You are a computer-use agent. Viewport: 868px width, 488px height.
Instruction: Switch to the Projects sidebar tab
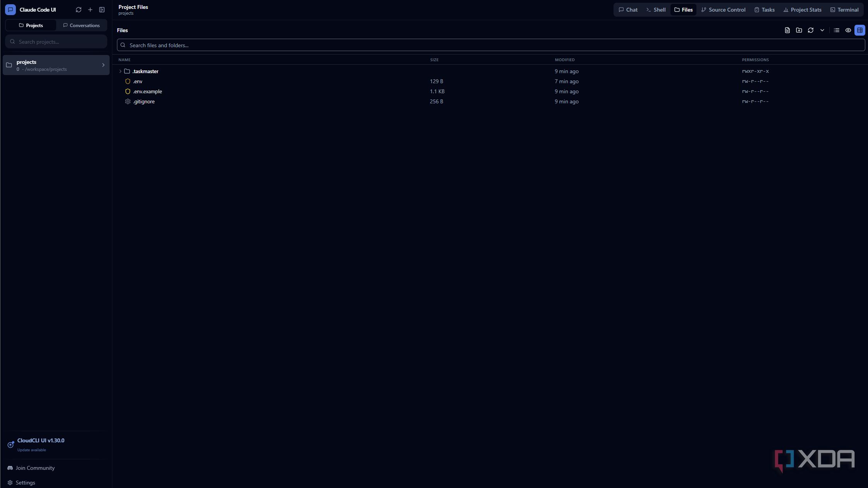click(x=31, y=25)
